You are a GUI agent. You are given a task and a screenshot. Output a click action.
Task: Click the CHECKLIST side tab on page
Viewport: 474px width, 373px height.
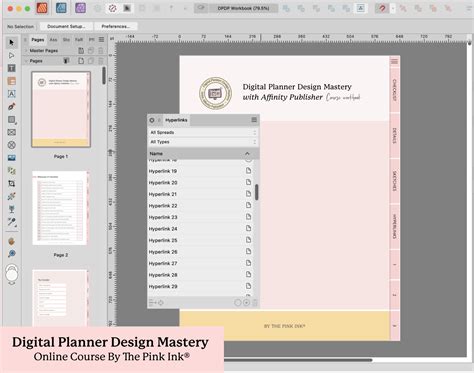pos(395,90)
